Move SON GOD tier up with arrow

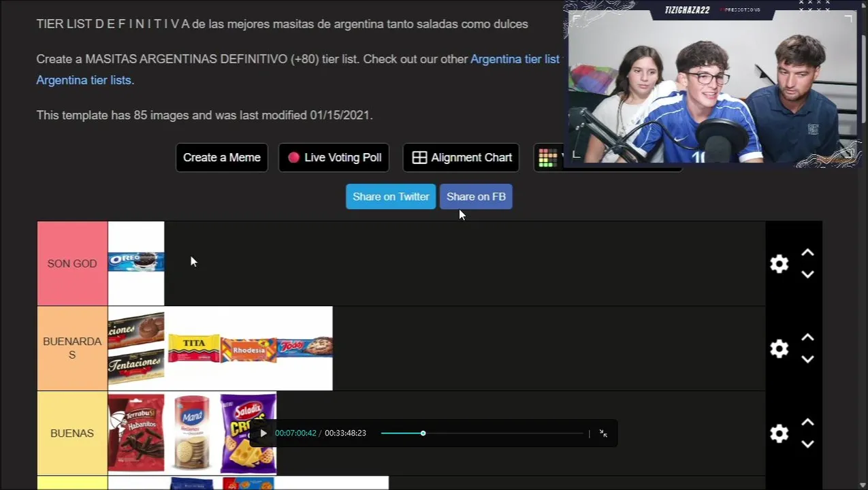pyautogui.click(x=807, y=252)
